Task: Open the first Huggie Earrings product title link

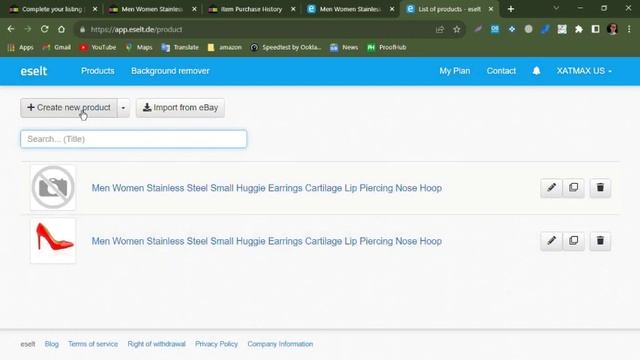Action: point(267,188)
